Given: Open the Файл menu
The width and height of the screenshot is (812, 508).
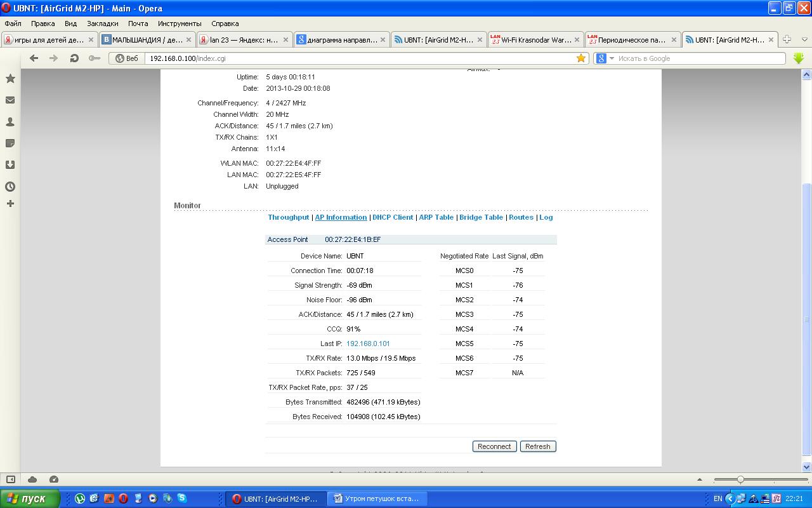Looking at the screenshot, I should (13, 23).
